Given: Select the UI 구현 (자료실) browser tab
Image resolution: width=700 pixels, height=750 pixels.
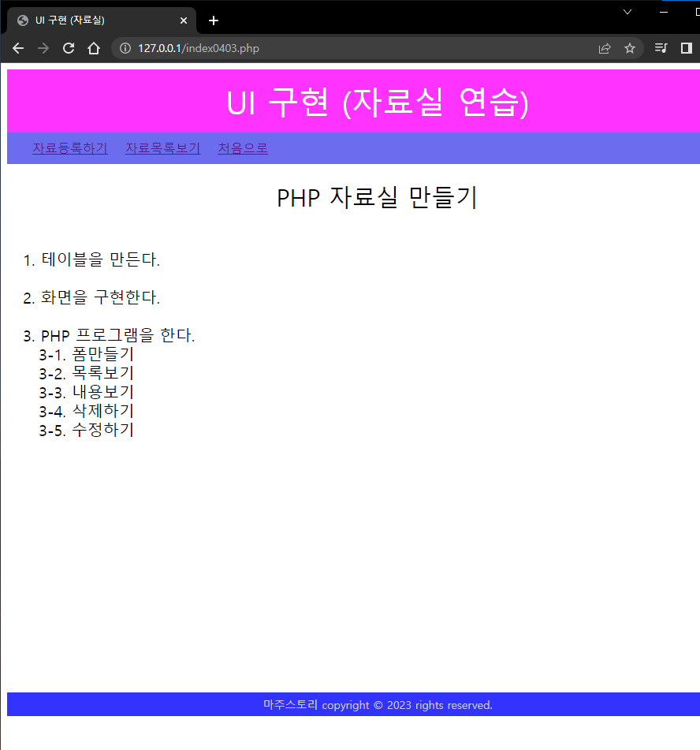Looking at the screenshot, I should 100,21.
